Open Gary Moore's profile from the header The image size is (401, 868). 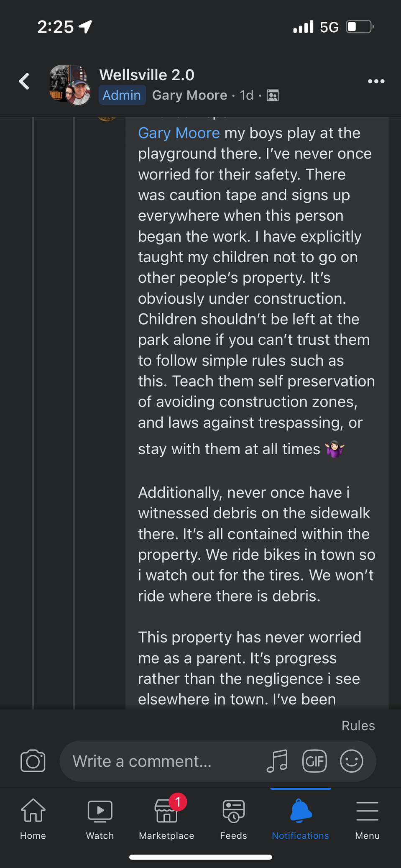tap(189, 95)
